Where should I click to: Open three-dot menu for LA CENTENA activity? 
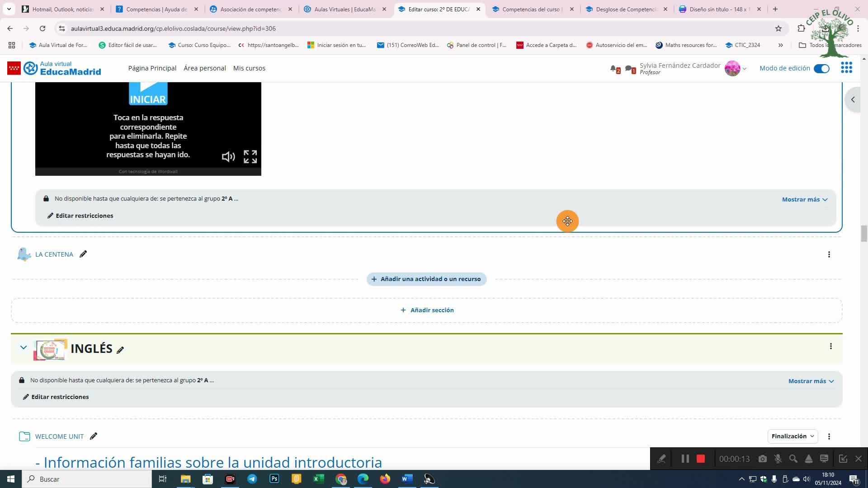[829, 254]
